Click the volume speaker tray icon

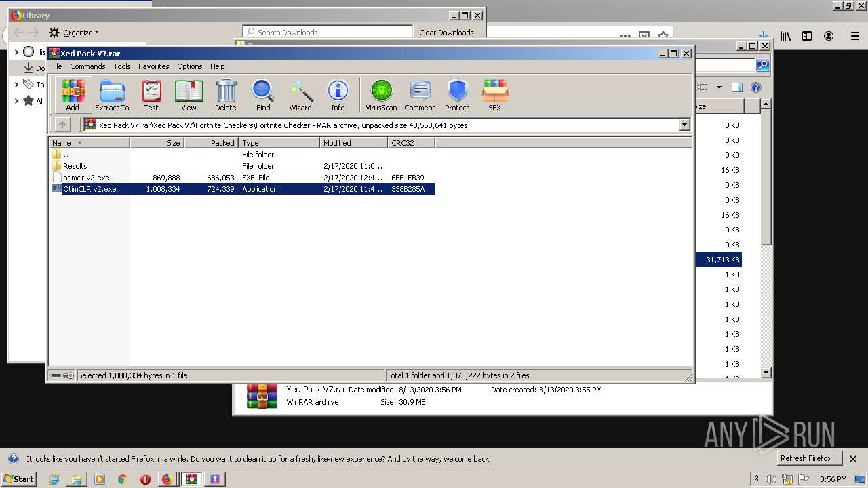pos(771,479)
